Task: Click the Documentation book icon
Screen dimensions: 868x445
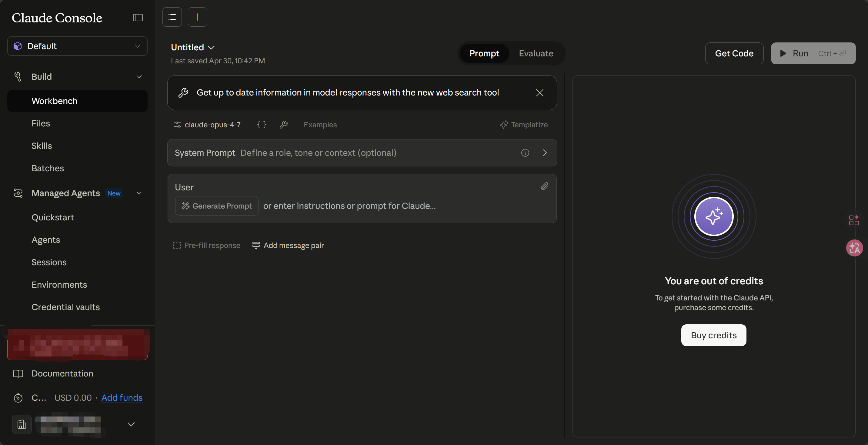Action: click(18, 373)
